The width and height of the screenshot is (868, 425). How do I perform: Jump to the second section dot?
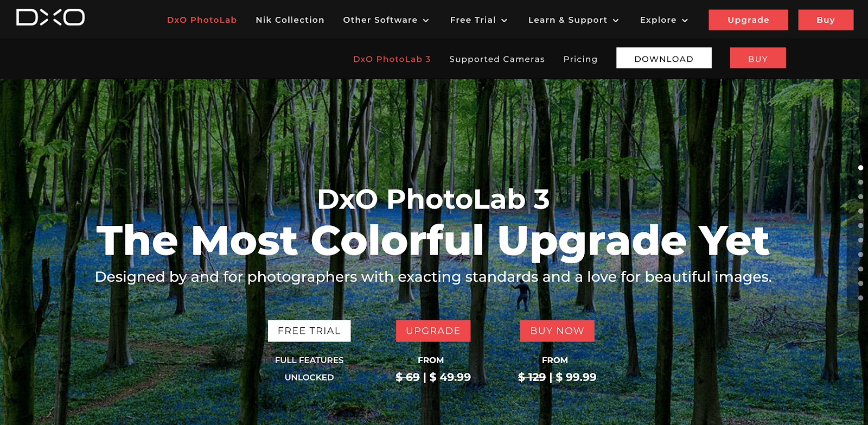coord(860,182)
